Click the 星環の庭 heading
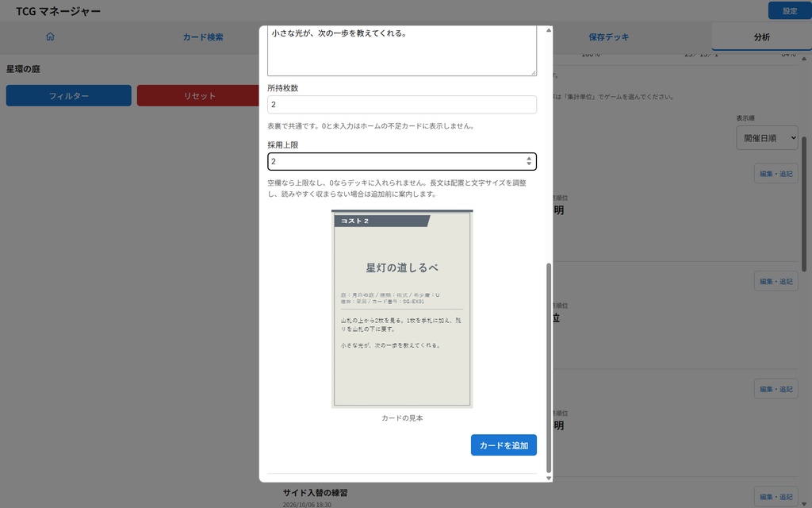The height and width of the screenshot is (508, 812). (23, 69)
